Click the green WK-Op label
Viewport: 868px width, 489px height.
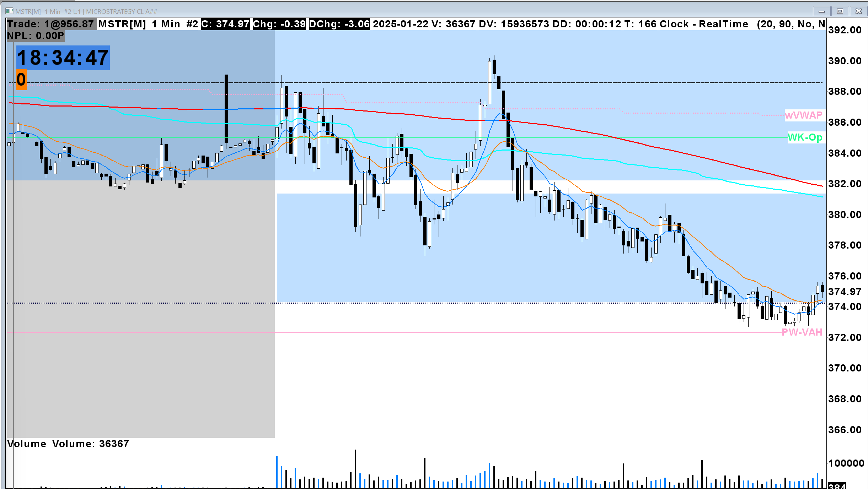[x=805, y=137]
